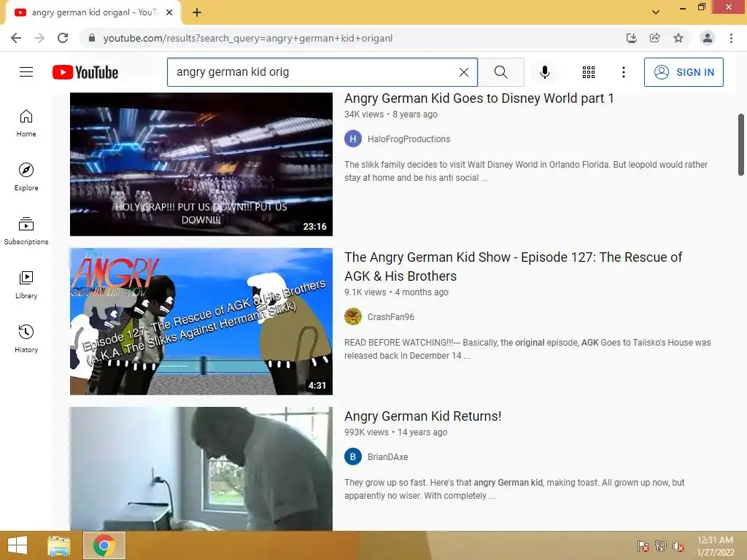Close the angry german kid tab
This screenshot has width=747, height=560.
click(169, 12)
